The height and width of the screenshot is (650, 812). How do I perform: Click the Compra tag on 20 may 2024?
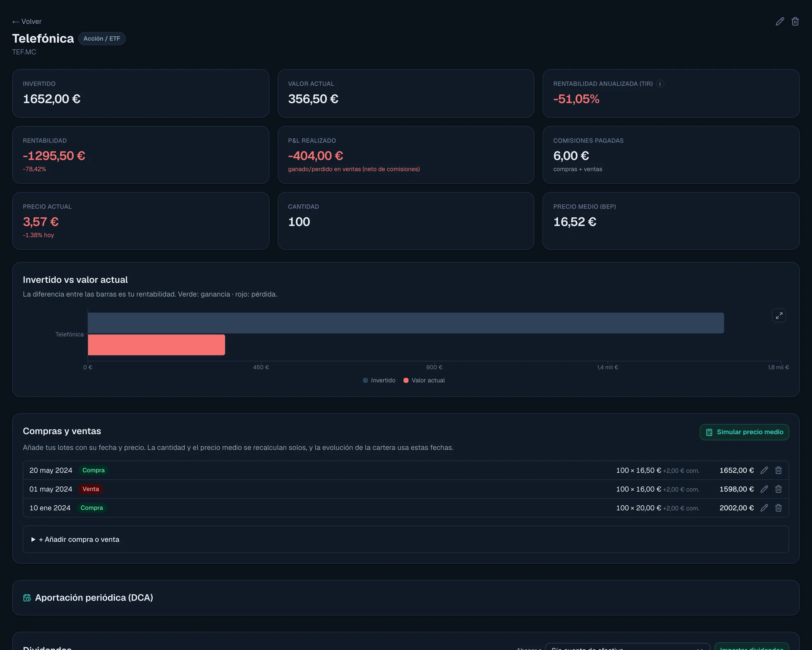pyautogui.click(x=93, y=470)
